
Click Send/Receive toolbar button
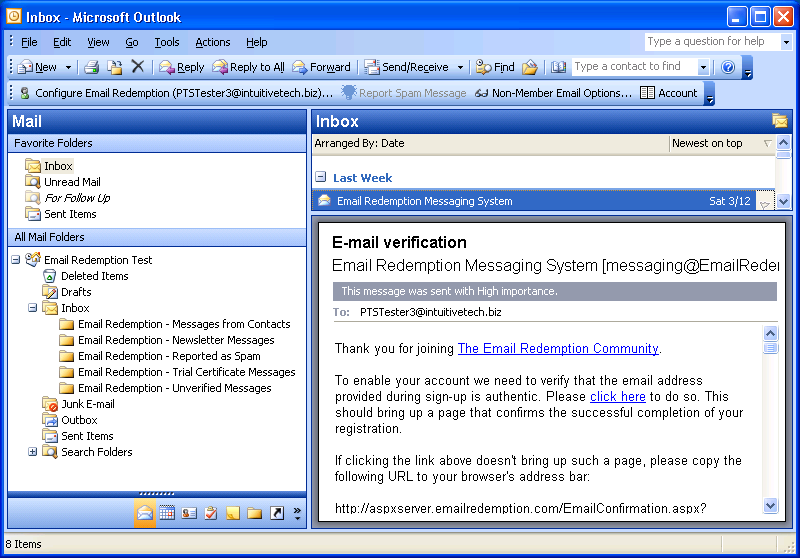click(406, 67)
